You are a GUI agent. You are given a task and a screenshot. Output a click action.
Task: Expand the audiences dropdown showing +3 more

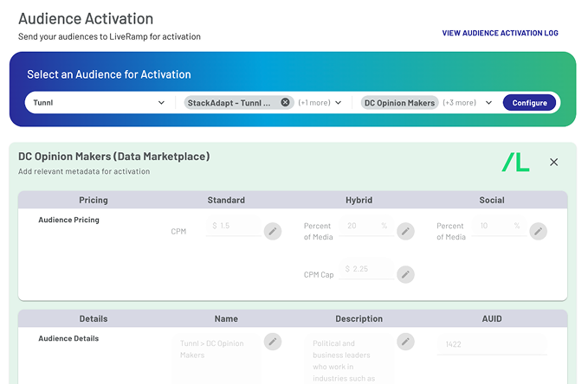[x=488, y=103]
